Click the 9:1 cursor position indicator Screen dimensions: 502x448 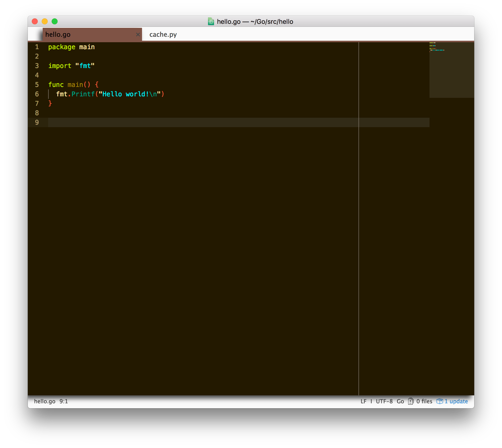64,401
